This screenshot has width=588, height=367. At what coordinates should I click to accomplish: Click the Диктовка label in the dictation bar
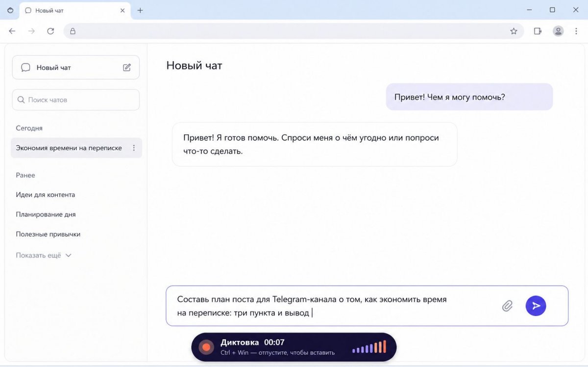(x=239, y=342)
